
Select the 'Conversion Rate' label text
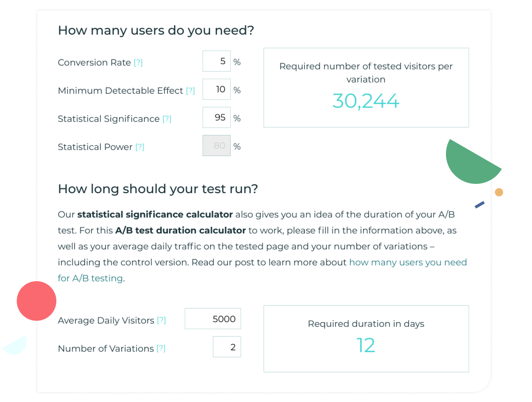pos(94,63)
